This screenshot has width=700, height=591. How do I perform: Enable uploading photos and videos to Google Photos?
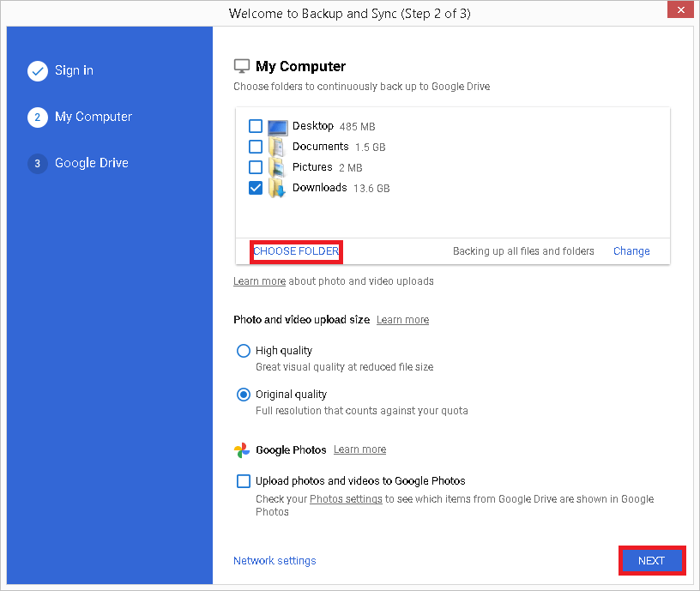pos(243,481)
